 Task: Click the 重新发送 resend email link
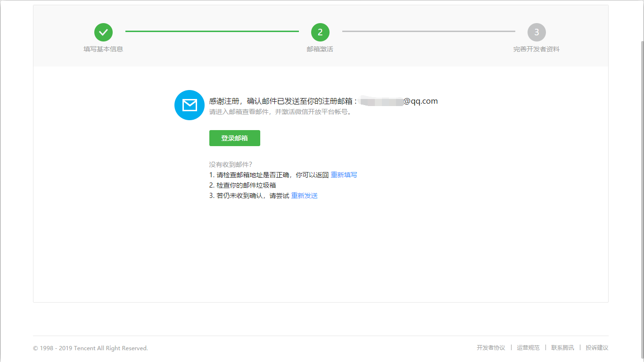coord(304,195)
